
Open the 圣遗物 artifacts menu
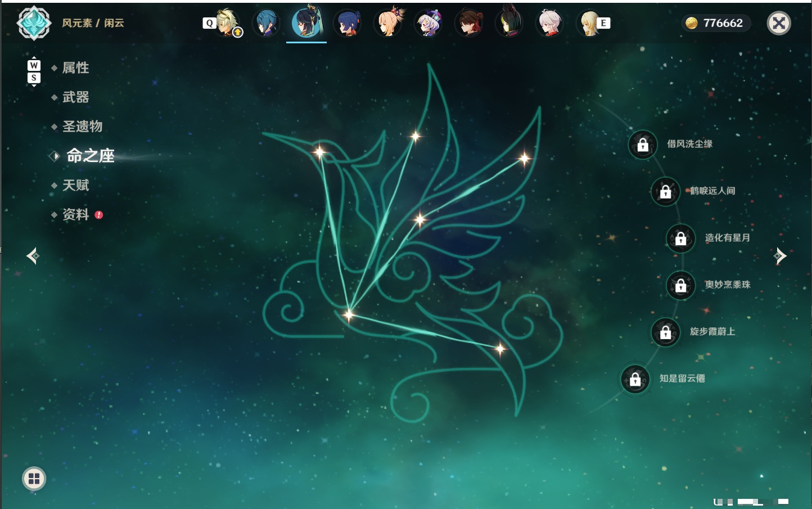tap(82, 127)
